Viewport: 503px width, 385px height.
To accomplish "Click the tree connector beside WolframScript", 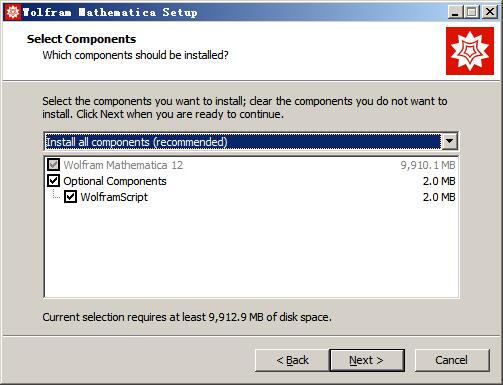I will click(56, 194).
